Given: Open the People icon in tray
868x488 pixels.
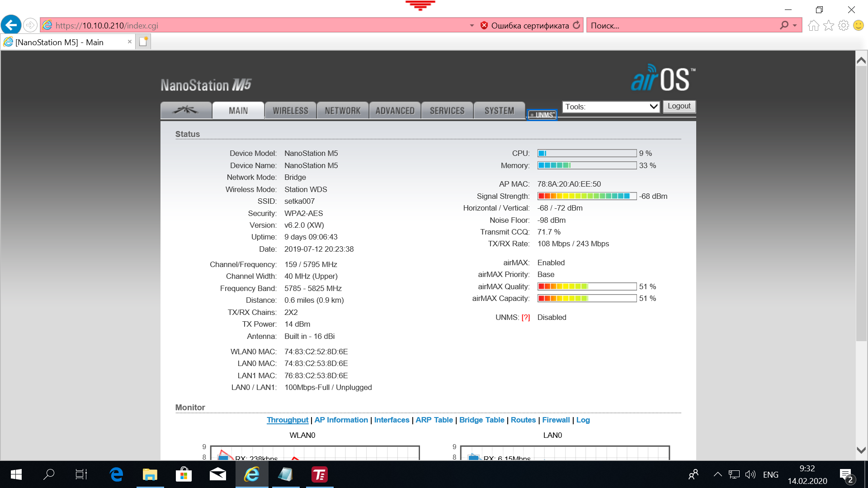Looking at the screenshot, I should tap(693, 474).
